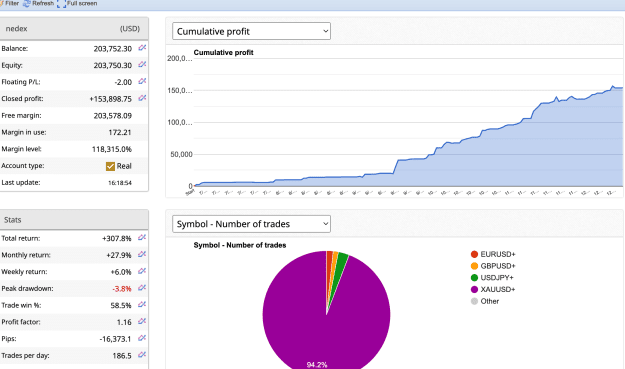Open chart icon next to Equity
This screenshot has width=625, height=369.
(x=142, y=65)
